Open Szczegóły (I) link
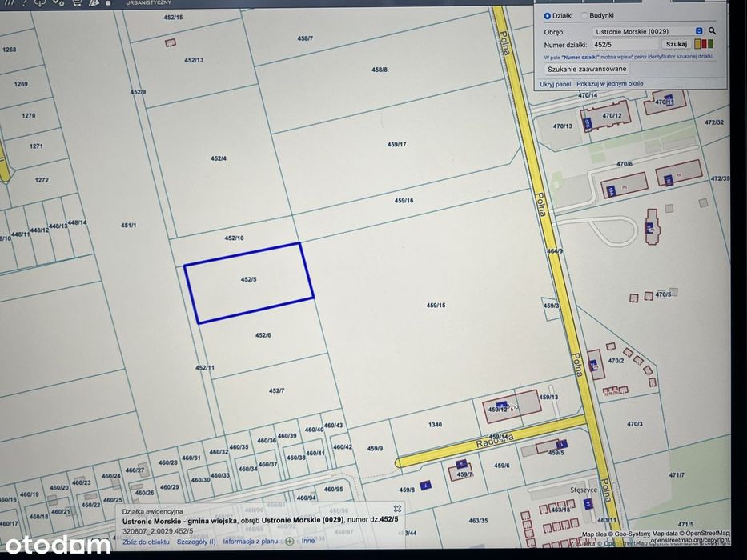 (x=196, y=542)
